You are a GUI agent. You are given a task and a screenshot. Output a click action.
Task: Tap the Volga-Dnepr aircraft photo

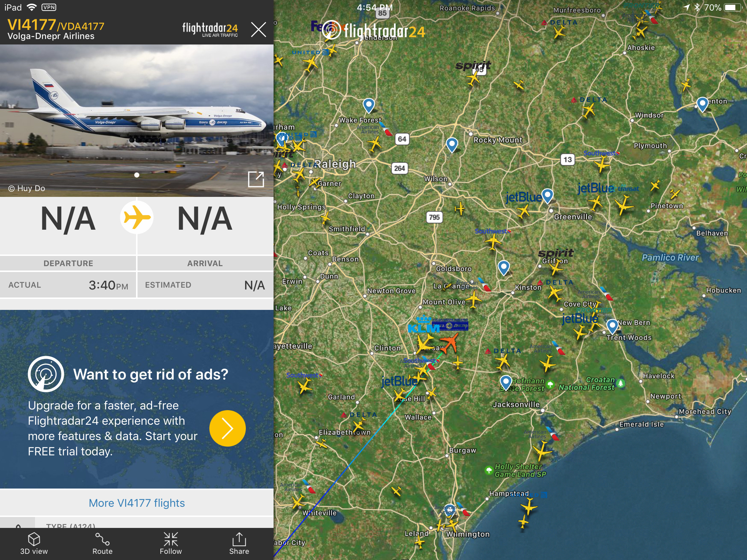[x=137, y=121]
